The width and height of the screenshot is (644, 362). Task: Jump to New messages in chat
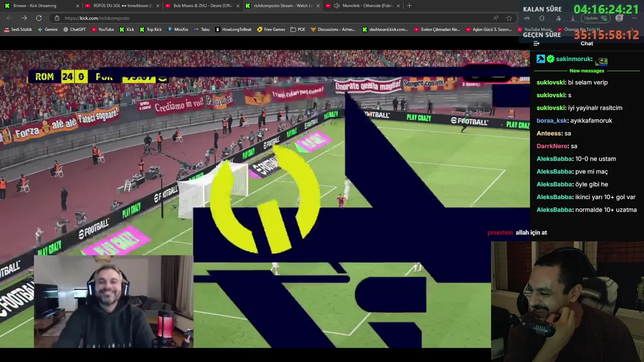pyautogui.click(x=587, y=71)
